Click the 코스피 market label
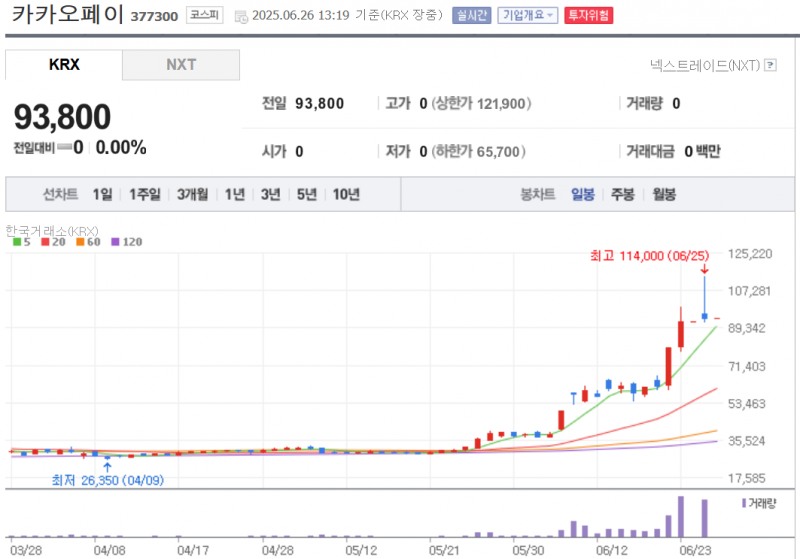This screenshot has width=800, height=559. coord(204,15)
